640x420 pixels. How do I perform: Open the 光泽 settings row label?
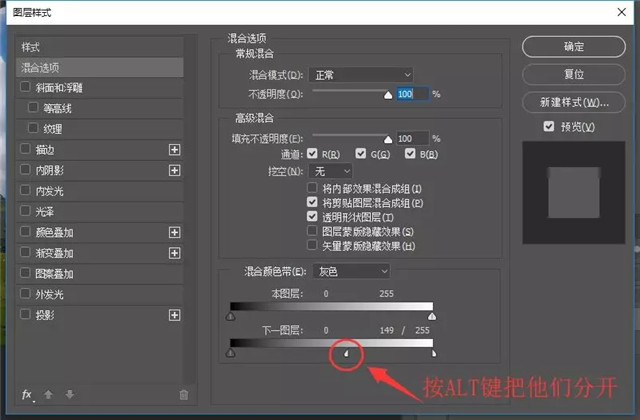click(44, 212)
